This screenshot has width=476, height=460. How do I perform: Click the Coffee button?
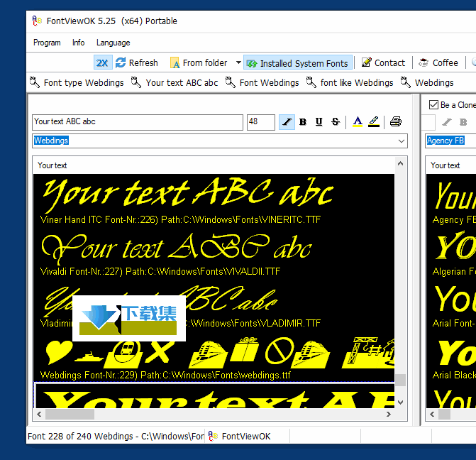tap(438, 62)
